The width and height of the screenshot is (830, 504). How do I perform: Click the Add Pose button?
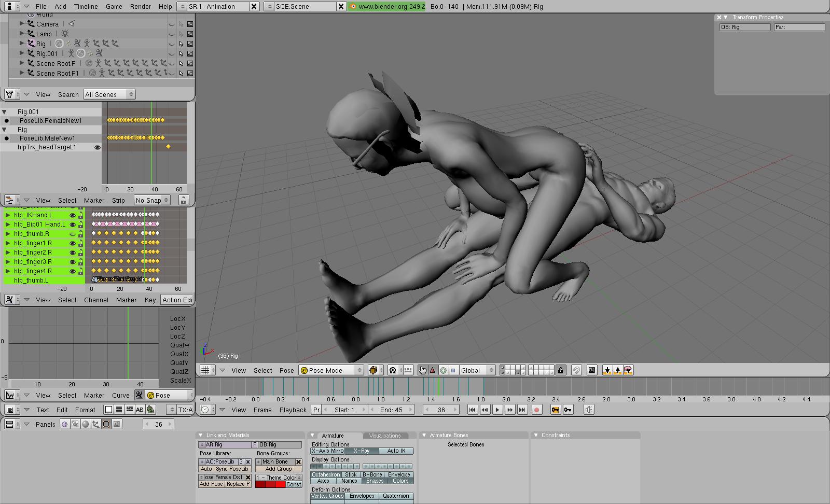(x=212, y=484)
